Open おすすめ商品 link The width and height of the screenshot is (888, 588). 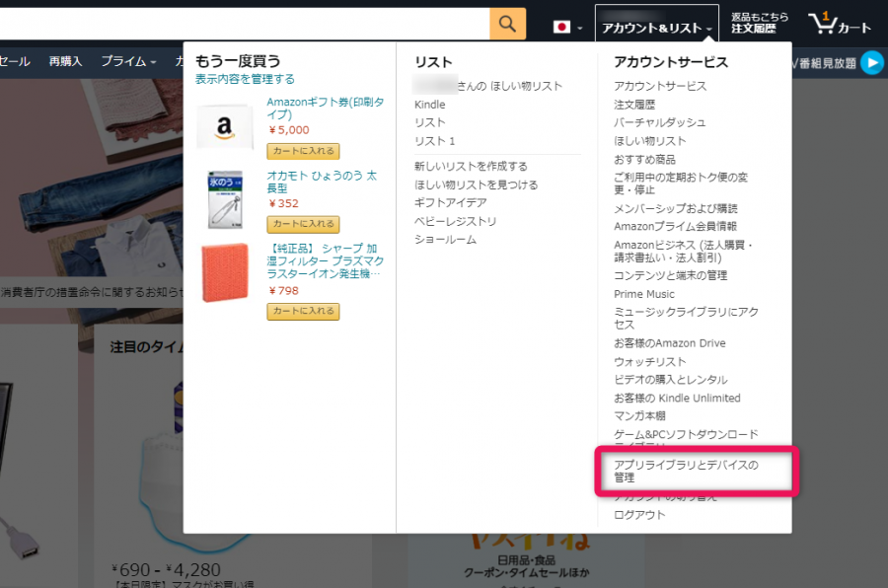pos(644,160)
